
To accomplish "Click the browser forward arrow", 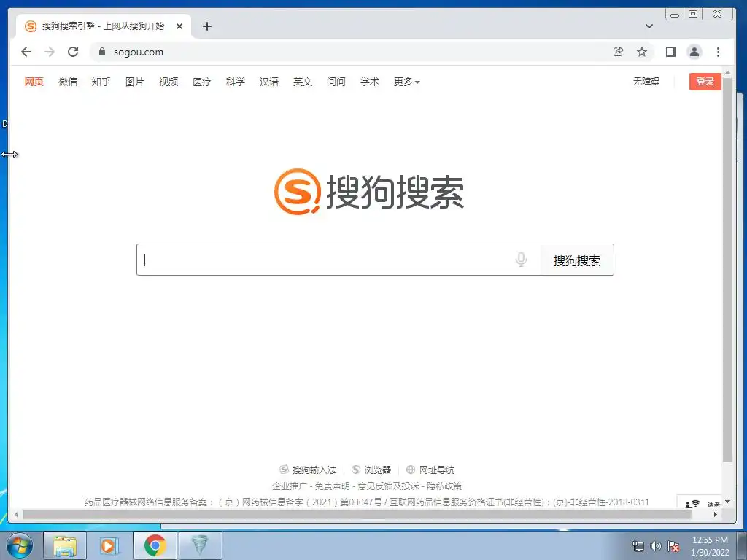I will [x=50, y=52].
